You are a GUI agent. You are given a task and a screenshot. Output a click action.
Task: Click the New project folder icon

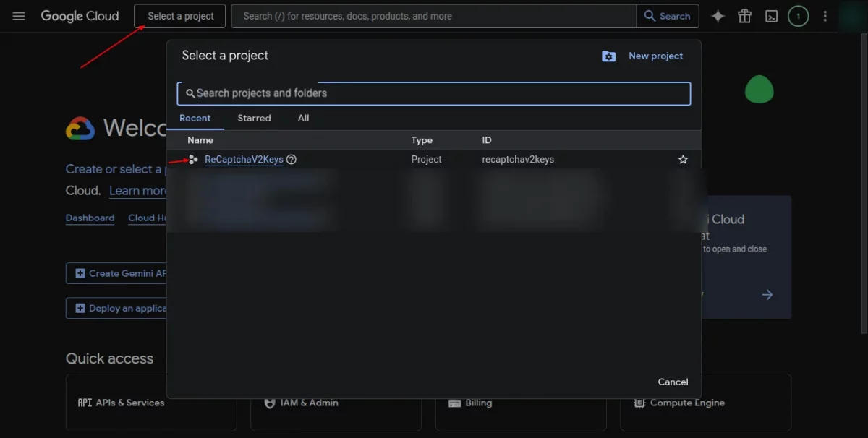(609, 56)
